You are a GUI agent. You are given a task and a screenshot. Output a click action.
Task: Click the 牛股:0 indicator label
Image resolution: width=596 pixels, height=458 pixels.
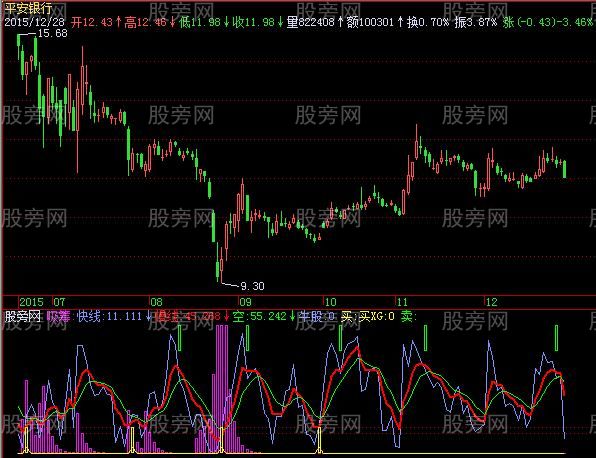pos(317,316)
